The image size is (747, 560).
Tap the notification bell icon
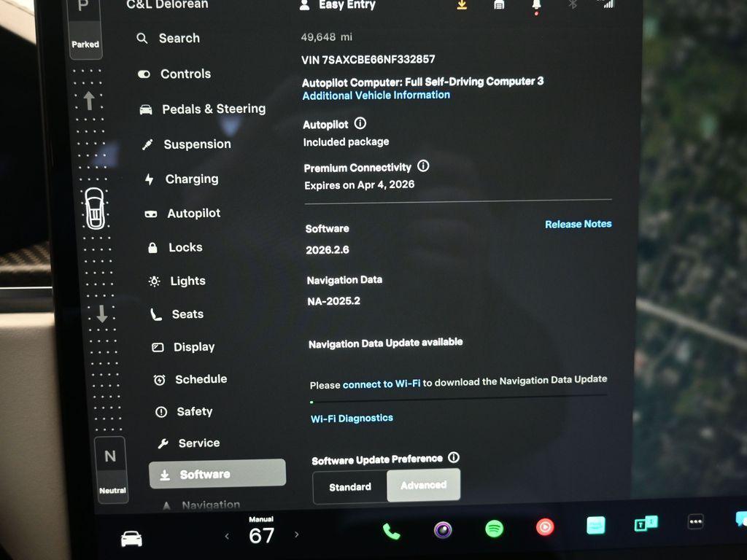tap(537, 5)
